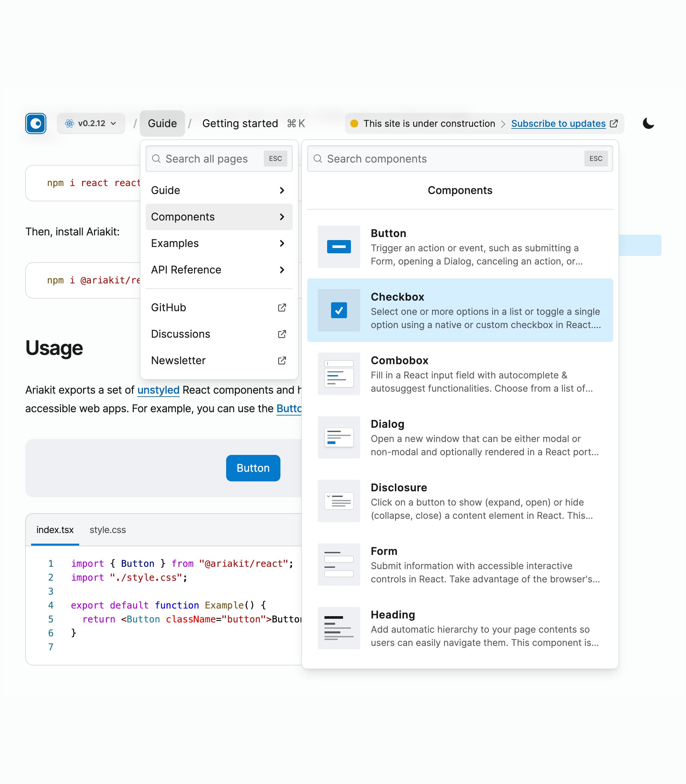Screen dimensions: 686x784
Task: Click the Getting started breadcrumb
Action: click(240, 123)
